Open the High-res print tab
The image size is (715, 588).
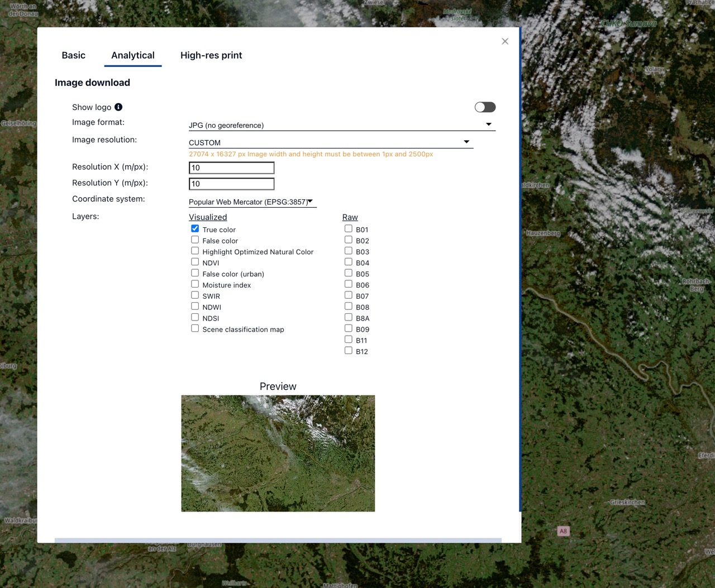point(211,55)
